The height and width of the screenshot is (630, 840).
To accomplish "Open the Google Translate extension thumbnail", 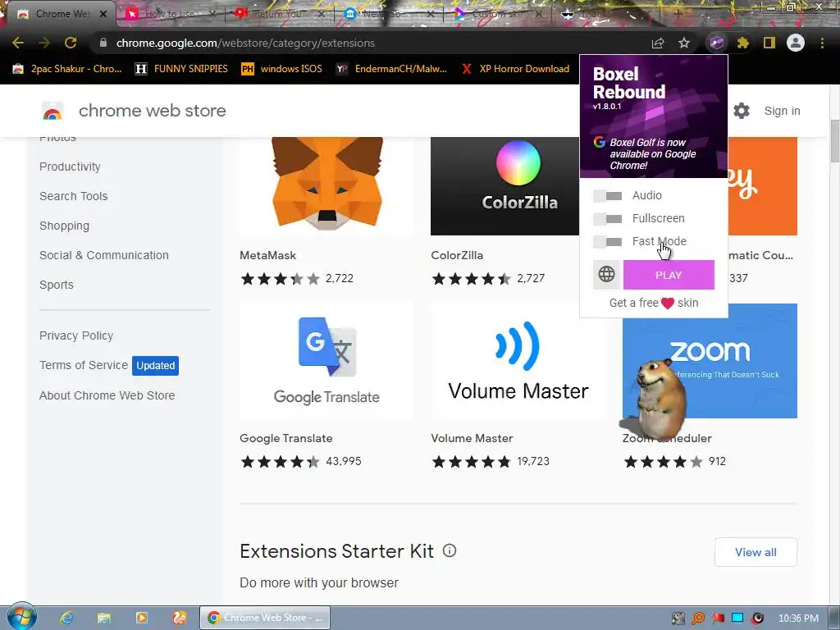I will coord(326,361).
